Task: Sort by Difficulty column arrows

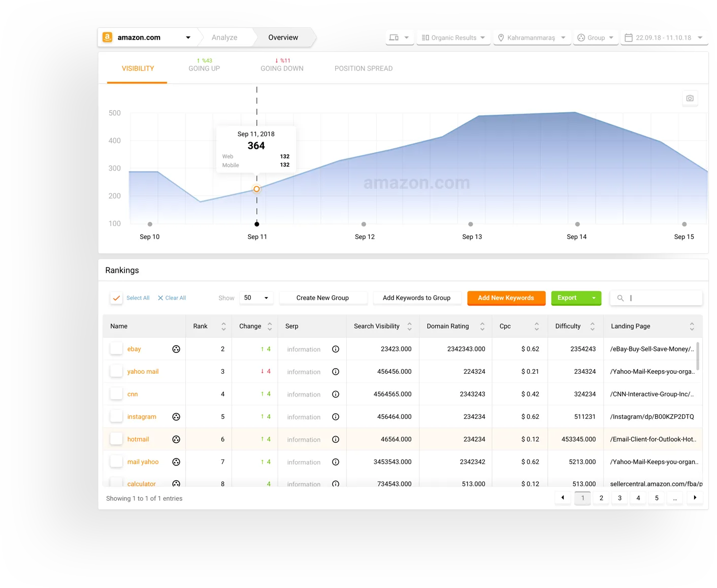Action: (592, 326)
